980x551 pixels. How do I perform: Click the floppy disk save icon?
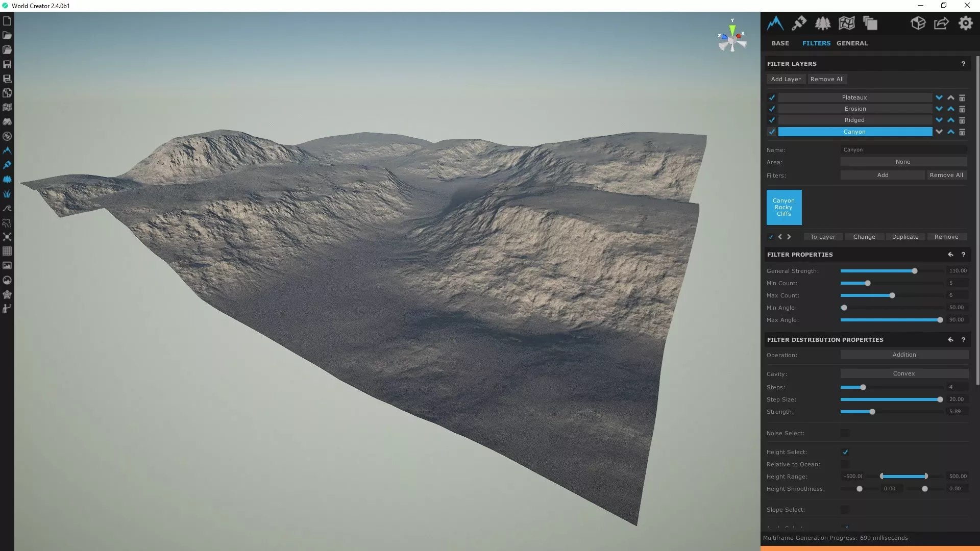[x=7, y=64]
